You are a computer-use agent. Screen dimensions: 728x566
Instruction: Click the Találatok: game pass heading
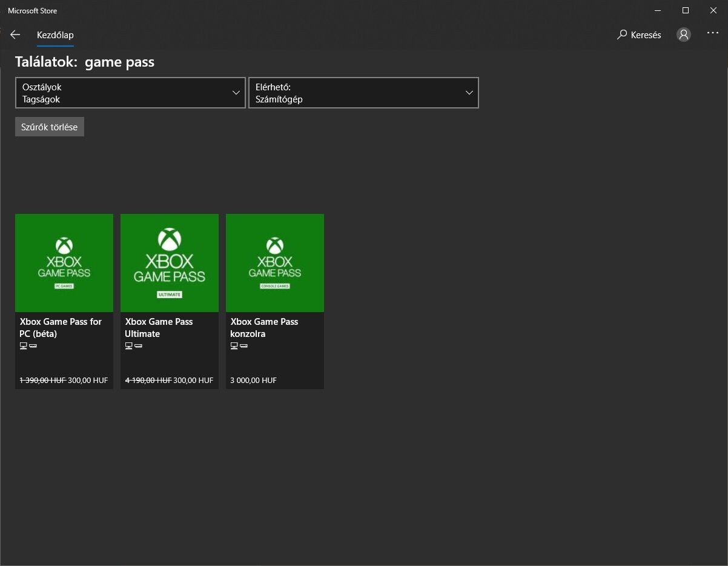85,62
